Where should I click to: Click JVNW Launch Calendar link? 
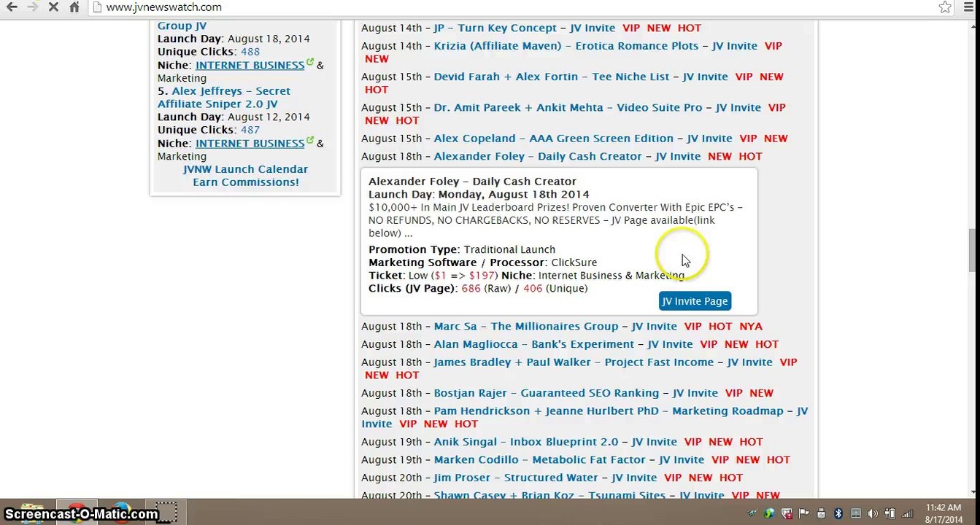click(245, 169)
